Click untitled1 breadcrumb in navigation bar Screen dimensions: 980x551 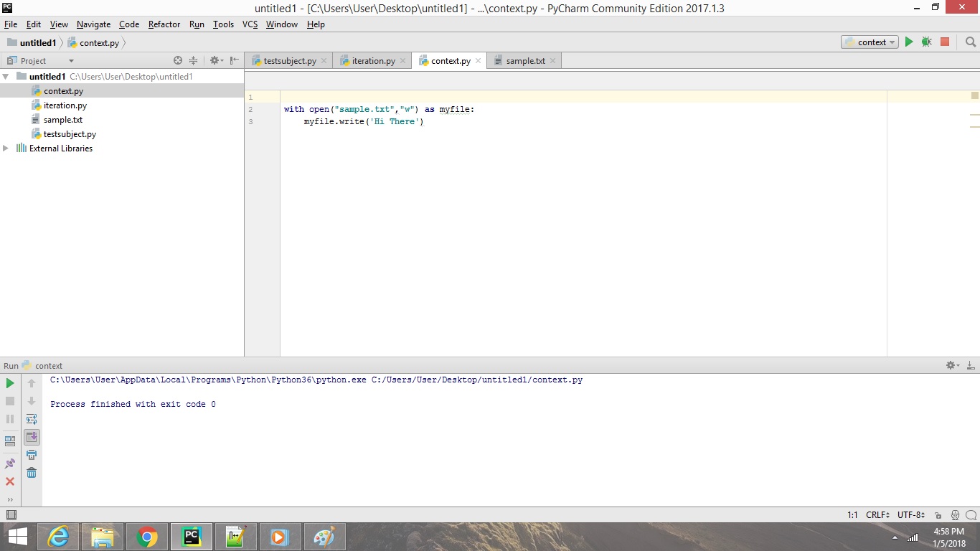pyautogui.click(x=32, y=43)
